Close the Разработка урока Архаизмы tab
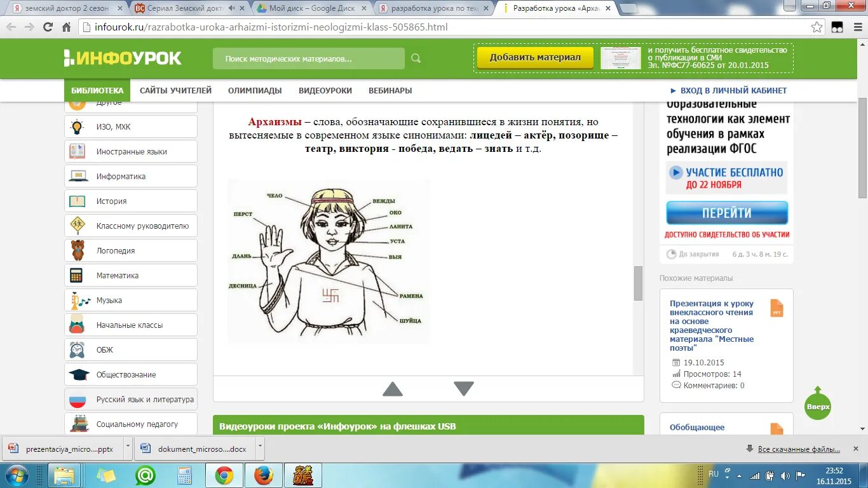 pos(607,8)
